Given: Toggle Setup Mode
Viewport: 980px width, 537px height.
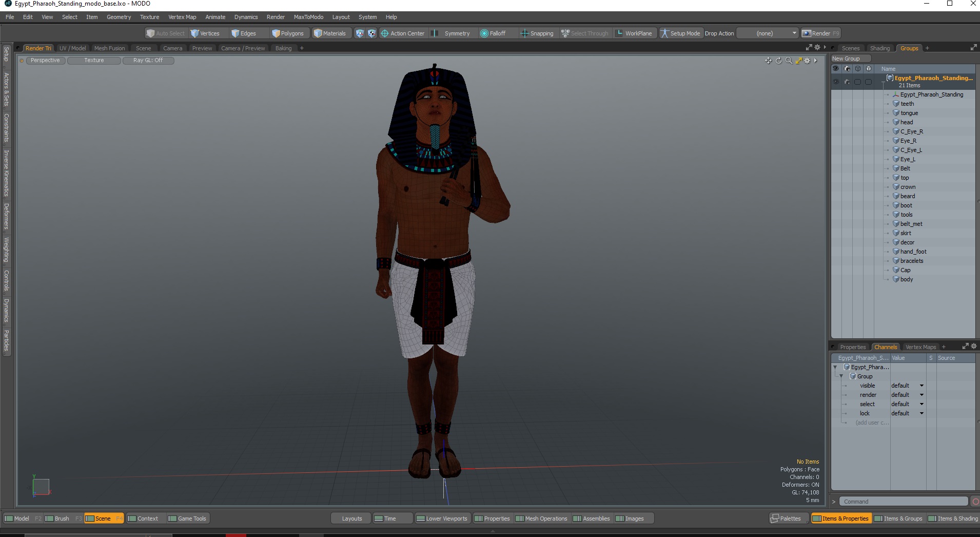Looking at the screenshot, I should pyautogui.click(x=680, y=33).
